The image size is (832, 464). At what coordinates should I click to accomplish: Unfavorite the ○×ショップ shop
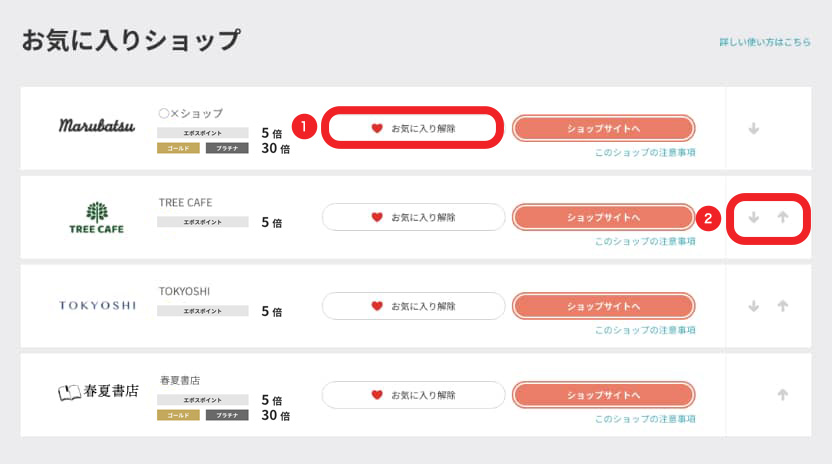[413, 129]
